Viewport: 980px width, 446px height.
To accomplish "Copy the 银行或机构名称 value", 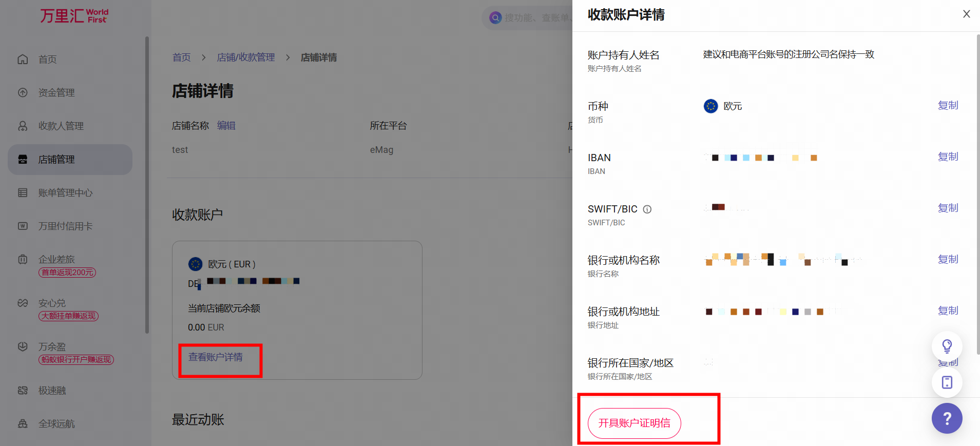I will tap(948, 259).
